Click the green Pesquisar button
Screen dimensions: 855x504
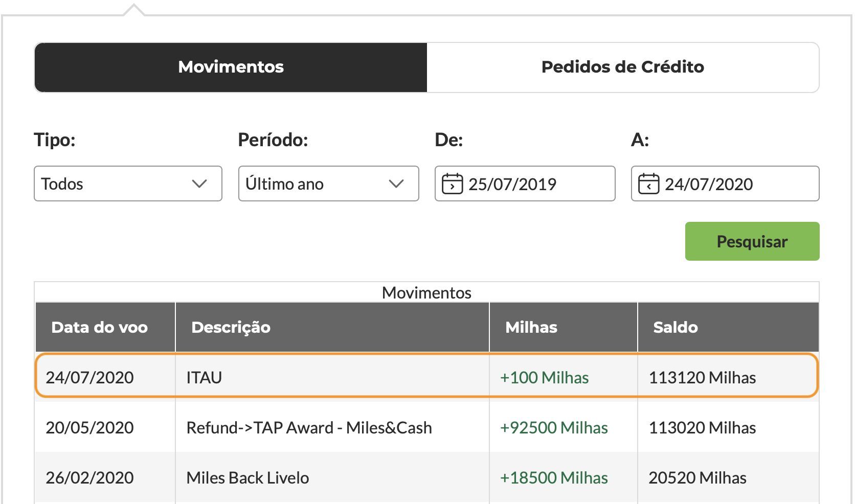pos(752,241)
